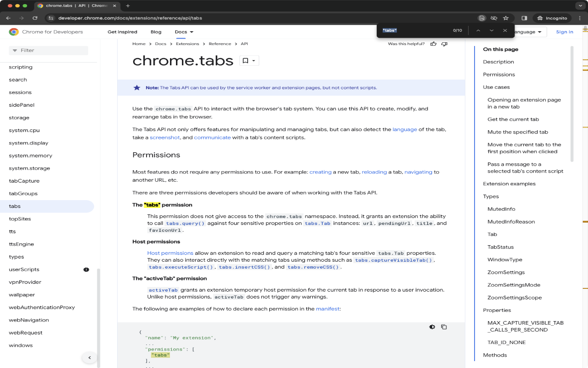The image size is (588, 368).
Task: Open the Host permissions link
Action: tap(170, 253)
